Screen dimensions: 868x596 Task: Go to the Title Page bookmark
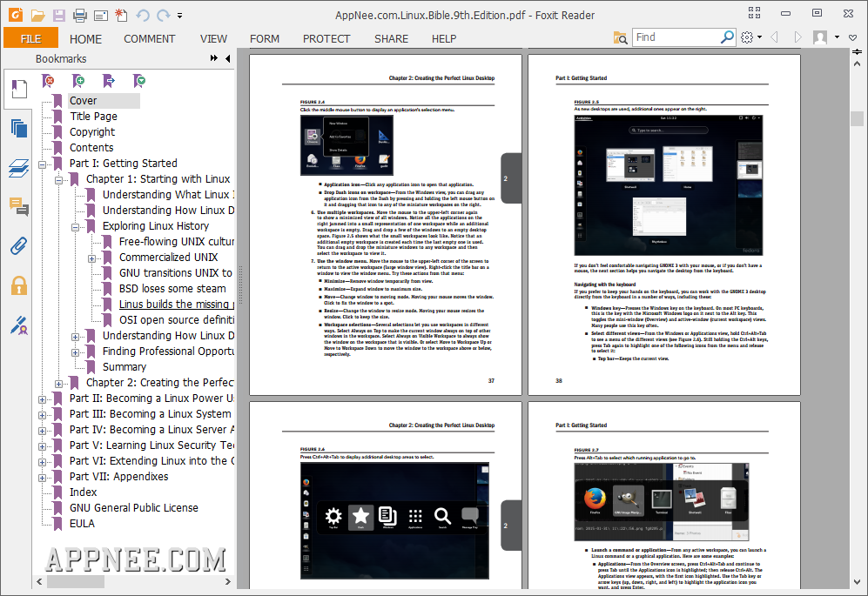tap(93, 117)
